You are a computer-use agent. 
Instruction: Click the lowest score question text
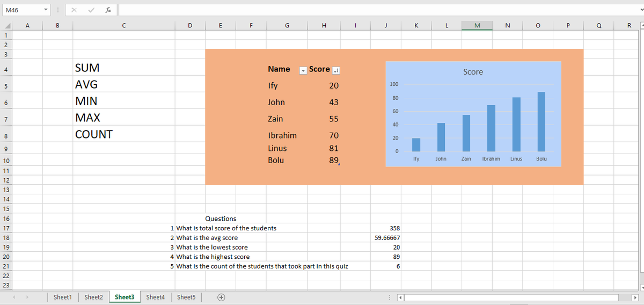click(x=212, y=248)
